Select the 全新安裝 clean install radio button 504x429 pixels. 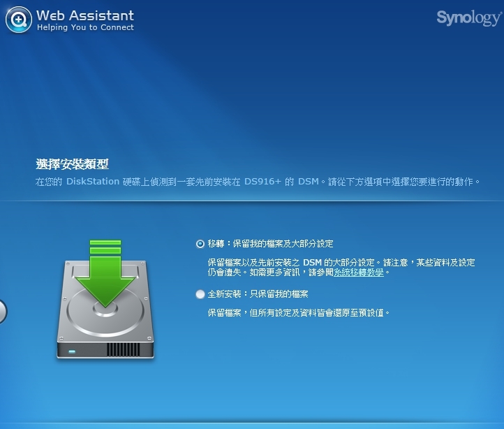(200, 294)
